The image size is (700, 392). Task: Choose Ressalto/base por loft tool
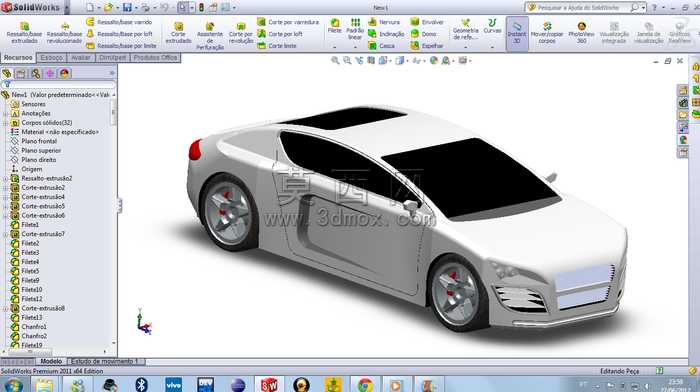(x=119, y=34)
